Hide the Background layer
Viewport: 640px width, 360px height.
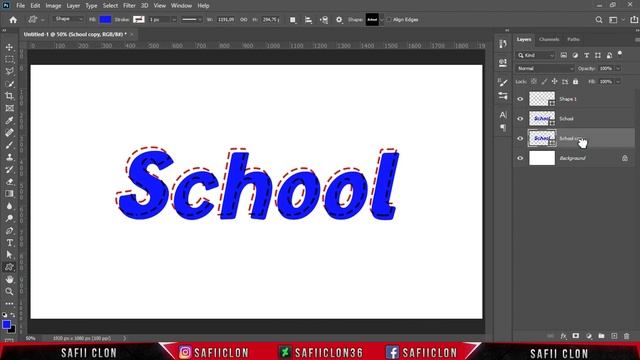point(520,158)
